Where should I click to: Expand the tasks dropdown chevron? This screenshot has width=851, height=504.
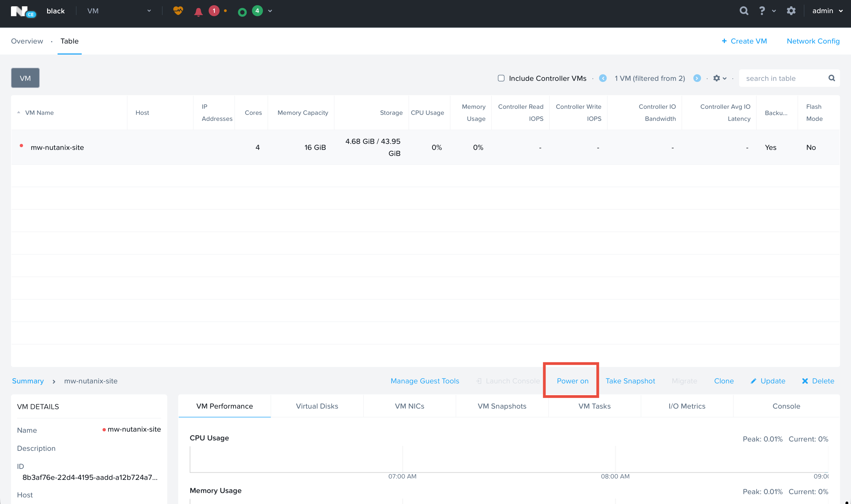click(270, 11)
